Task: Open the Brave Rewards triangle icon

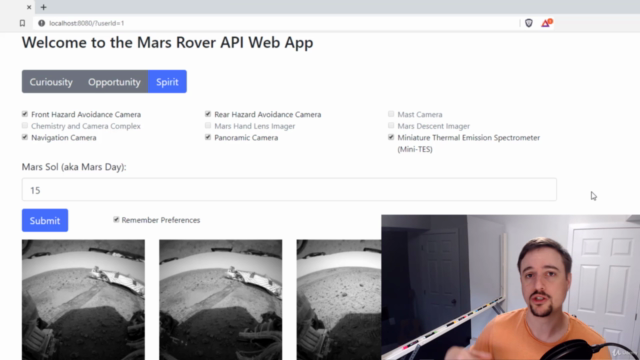Action: [546, 23]
